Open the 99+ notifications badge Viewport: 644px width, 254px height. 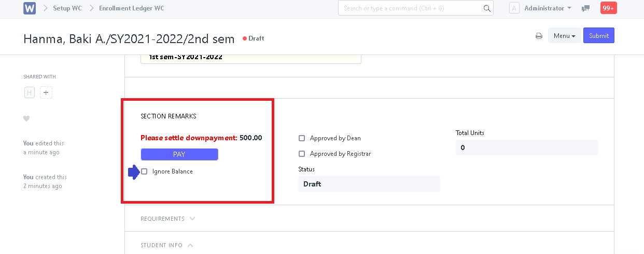pyautogui.click(x=608, y=8)
